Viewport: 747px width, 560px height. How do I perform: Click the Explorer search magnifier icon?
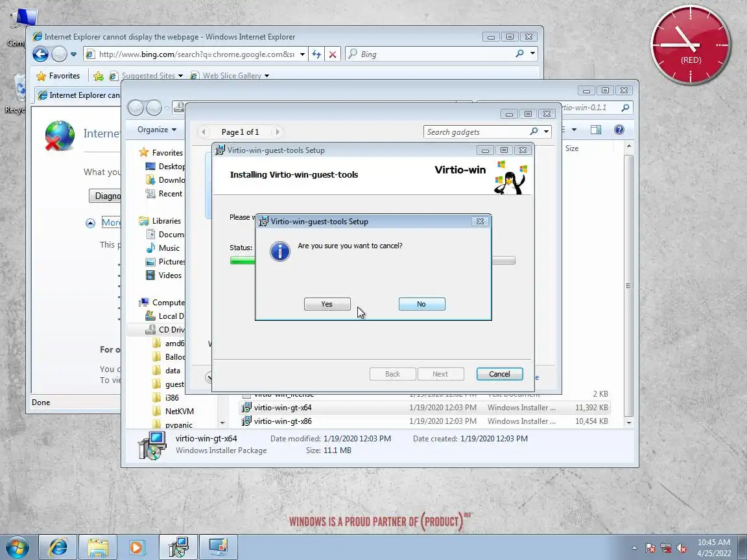click(x=625, y=108)
